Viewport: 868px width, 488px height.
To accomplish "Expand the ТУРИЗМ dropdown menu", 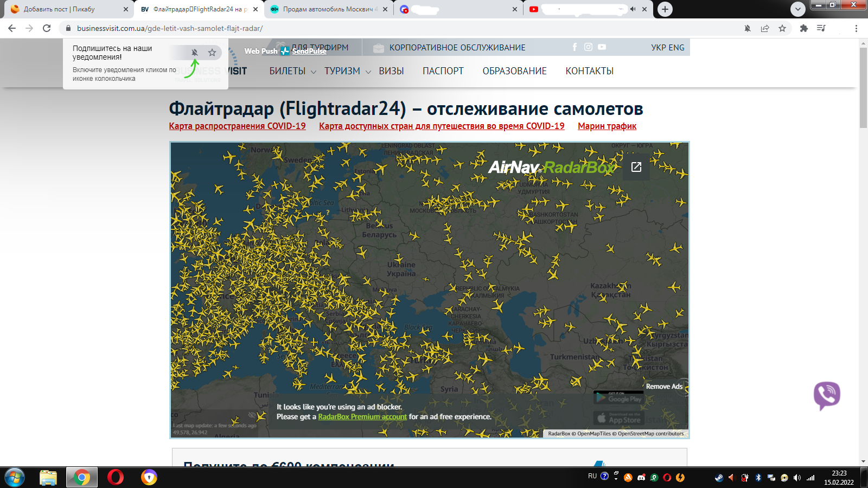I will (x=347, y=71).
